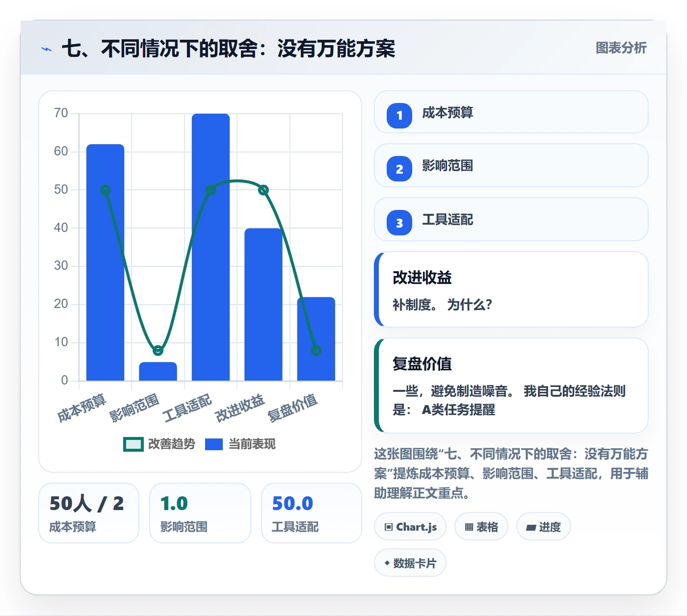Viewport: 687px width, 616px height.
Task: Select the 数据卡片 tag
Action: tap(410, 563)
